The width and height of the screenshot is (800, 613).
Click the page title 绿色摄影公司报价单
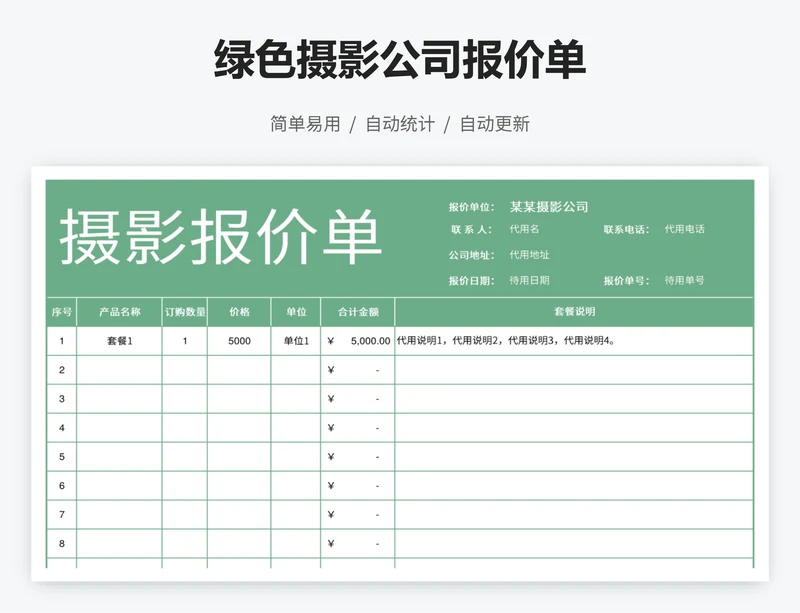[399, 60]
